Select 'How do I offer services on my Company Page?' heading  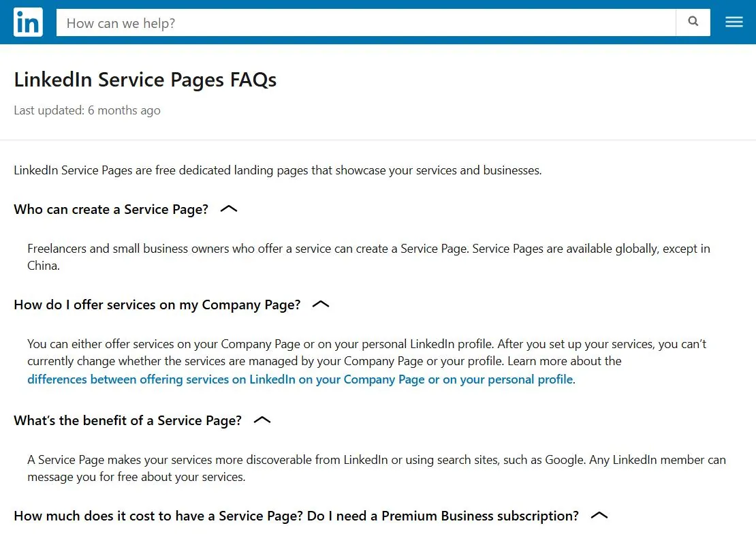[157, 305]
